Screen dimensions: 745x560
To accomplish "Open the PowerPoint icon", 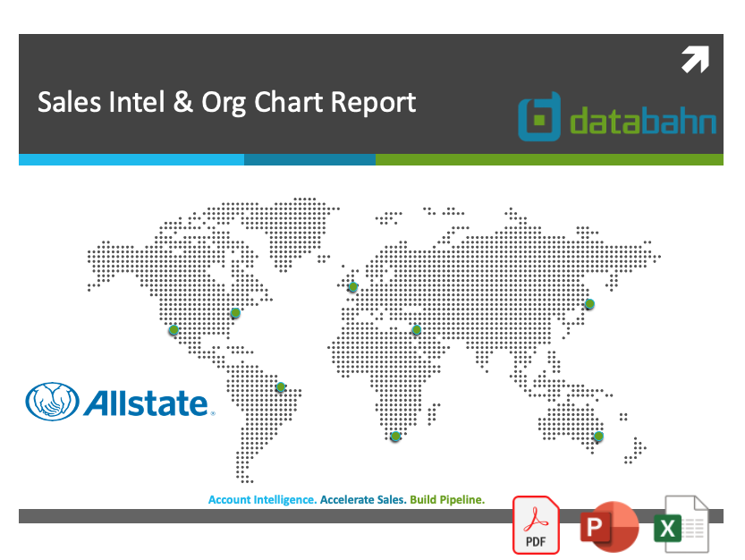I will (x=610, y=526).
